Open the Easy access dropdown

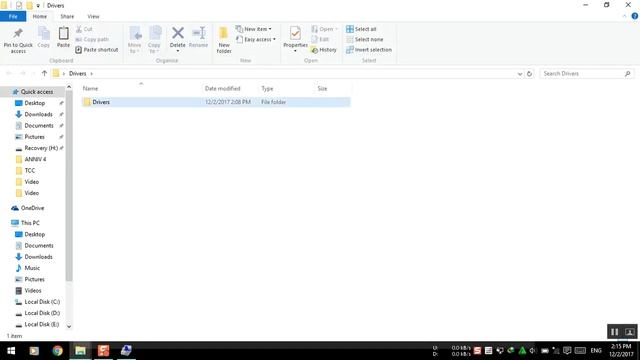point(256,39)
